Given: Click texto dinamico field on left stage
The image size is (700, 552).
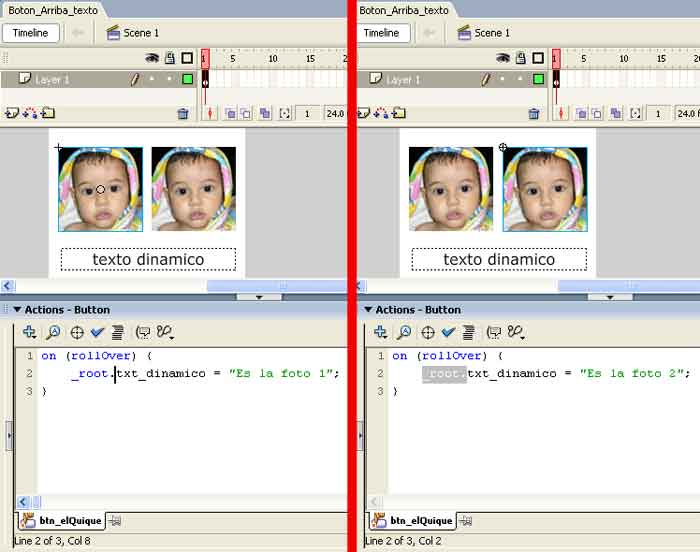Looking at the screenshot, I should [x=148, y=259].
